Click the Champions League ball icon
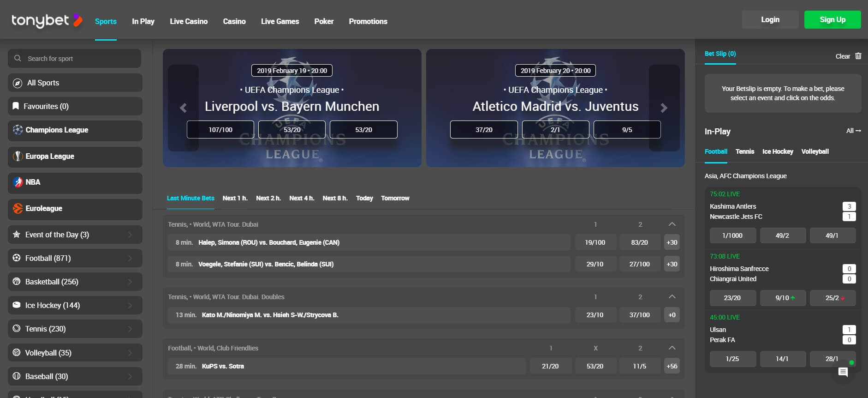The height and width of the screenshot is (398, 868). click(18, 130)
